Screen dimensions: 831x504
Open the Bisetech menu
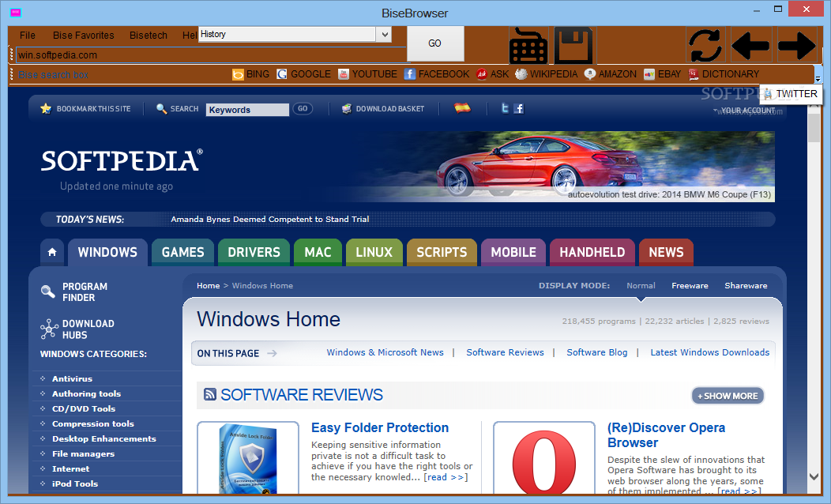[149, 35]
